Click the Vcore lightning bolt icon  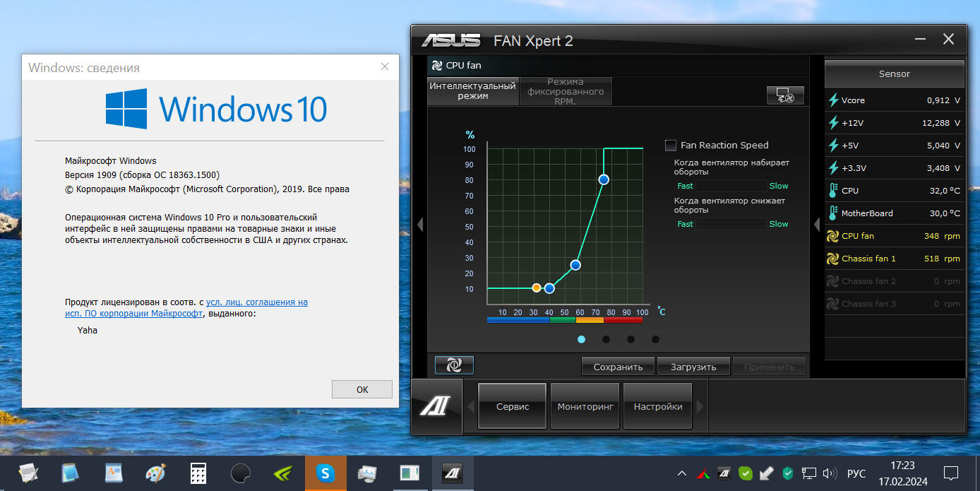pyautogui.click(x=833, y=100)
